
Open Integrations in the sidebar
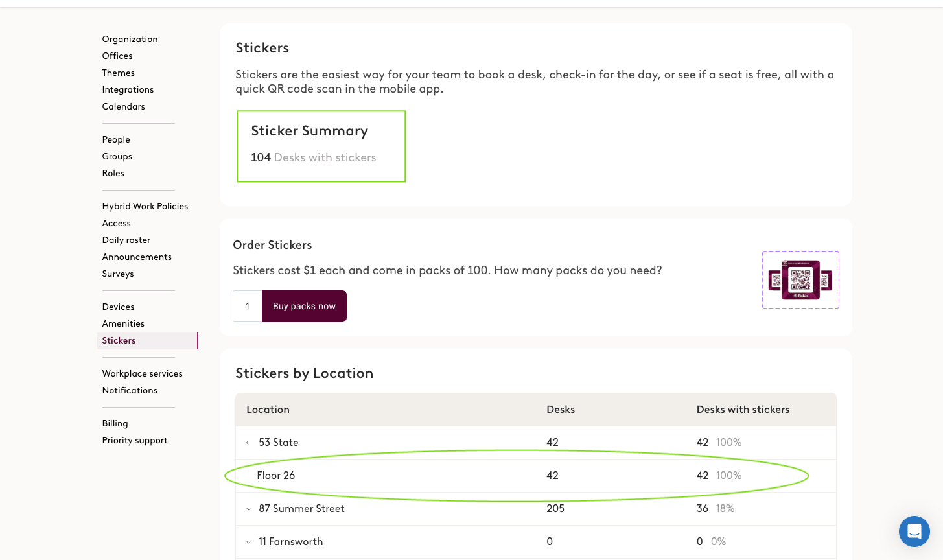128,89
